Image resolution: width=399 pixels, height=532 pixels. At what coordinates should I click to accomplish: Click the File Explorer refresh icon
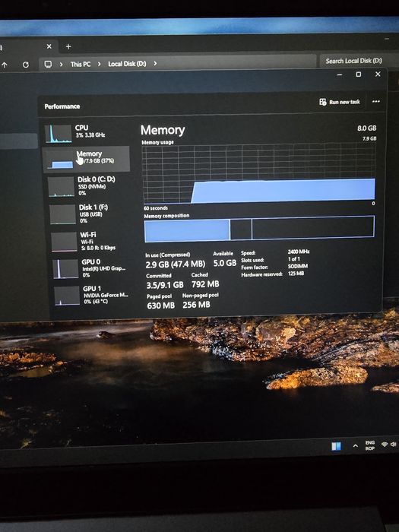(x=26, y=65)
